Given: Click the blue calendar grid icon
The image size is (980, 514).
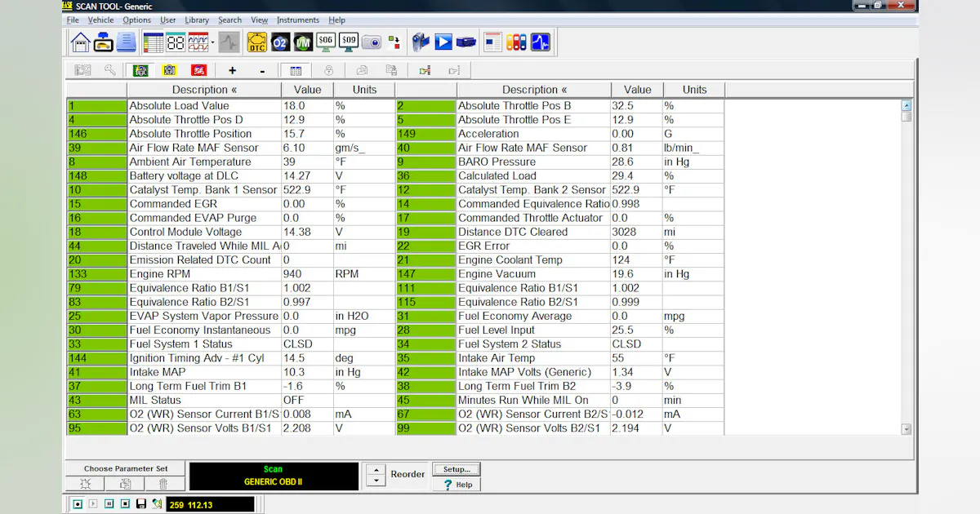Looking at the screenshot, I should (296, 71).
